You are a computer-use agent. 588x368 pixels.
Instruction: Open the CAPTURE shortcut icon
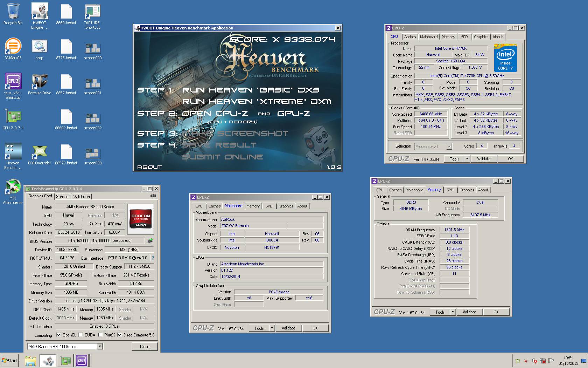[x=93, y=16]
